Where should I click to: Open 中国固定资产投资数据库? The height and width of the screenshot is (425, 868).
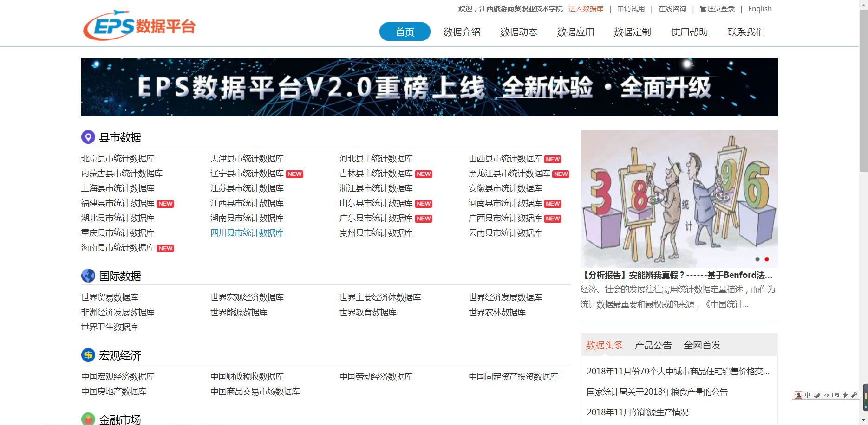[x=513, y=377]
